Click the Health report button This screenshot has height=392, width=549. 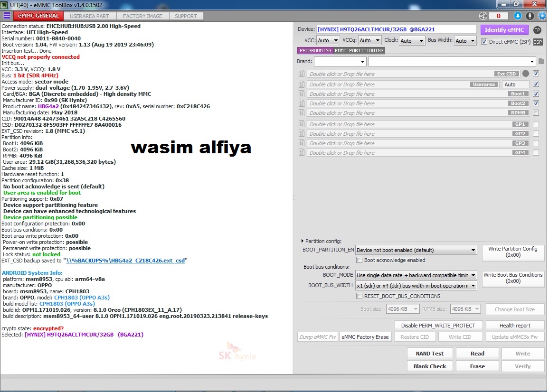[515, 326]
